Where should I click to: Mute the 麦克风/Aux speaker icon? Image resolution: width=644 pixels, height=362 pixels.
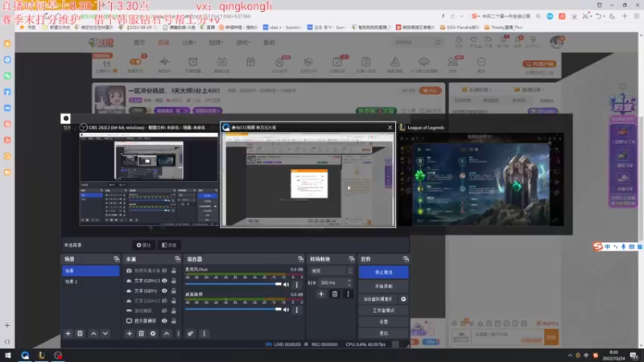[287, 285]
